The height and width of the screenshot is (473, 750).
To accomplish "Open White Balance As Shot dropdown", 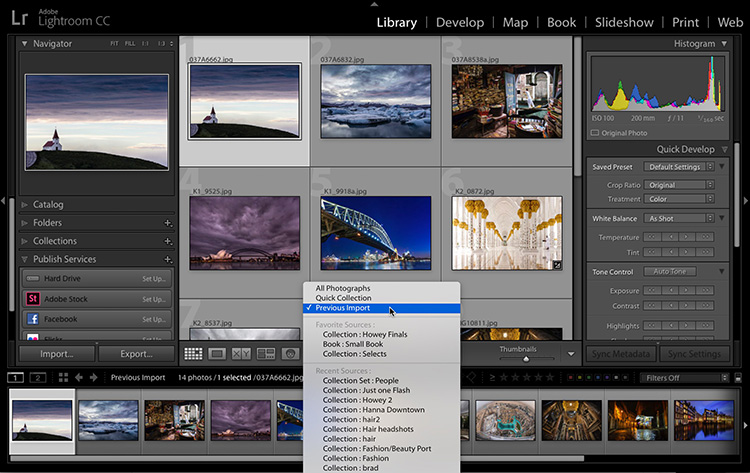I will pos(679,218).
